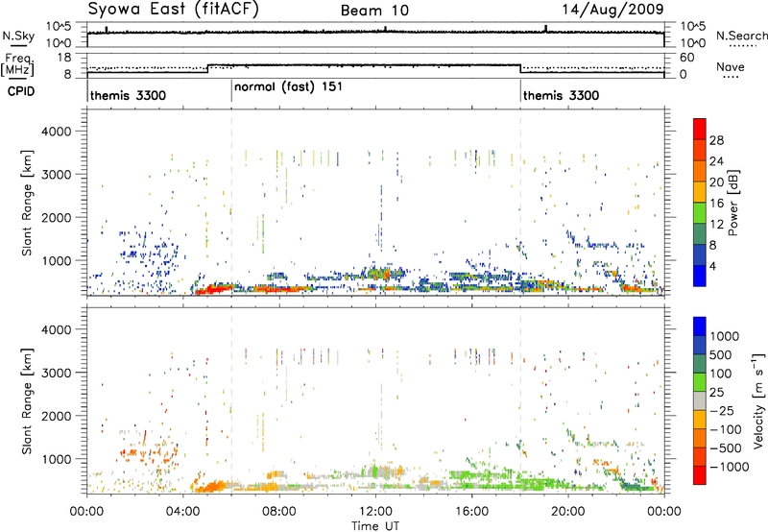Click the "-100" value on Velocity colorbar
This screenshot has width=768, height=532.
[x=725, y=429]
